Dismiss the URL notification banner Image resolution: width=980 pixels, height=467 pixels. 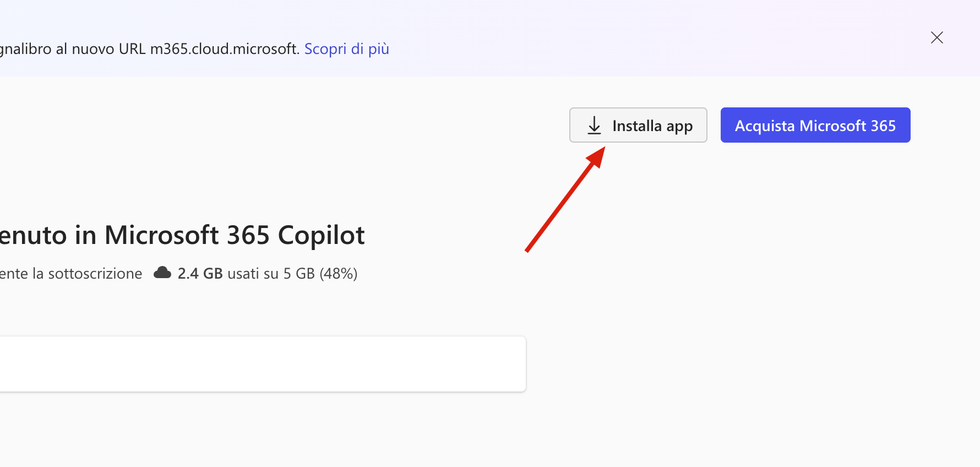tap(937, 37)
